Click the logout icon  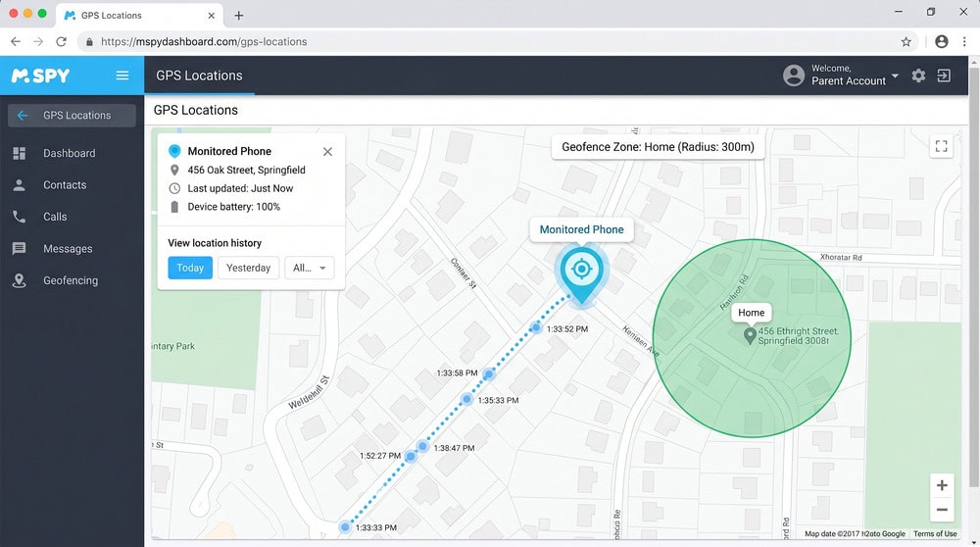click(x=944, y=75)
